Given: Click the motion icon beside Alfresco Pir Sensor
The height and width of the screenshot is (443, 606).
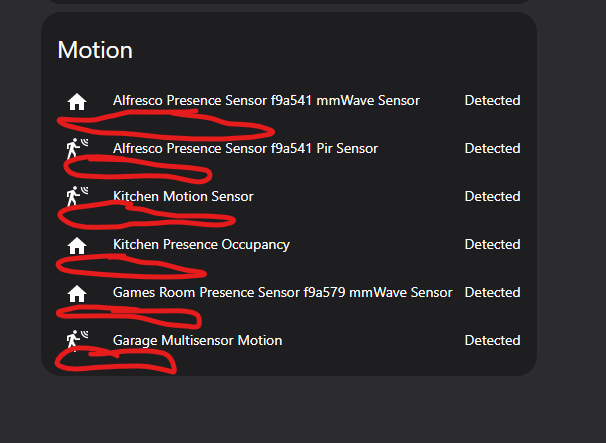Looking at the screenshot, I should coord(77,149).
